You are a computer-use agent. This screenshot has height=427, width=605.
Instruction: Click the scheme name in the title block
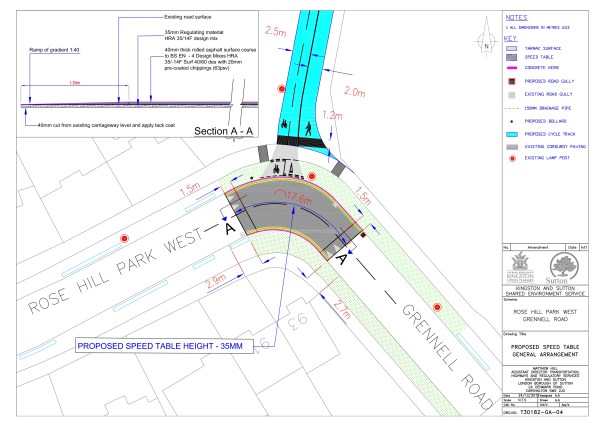tap(545, 316)
